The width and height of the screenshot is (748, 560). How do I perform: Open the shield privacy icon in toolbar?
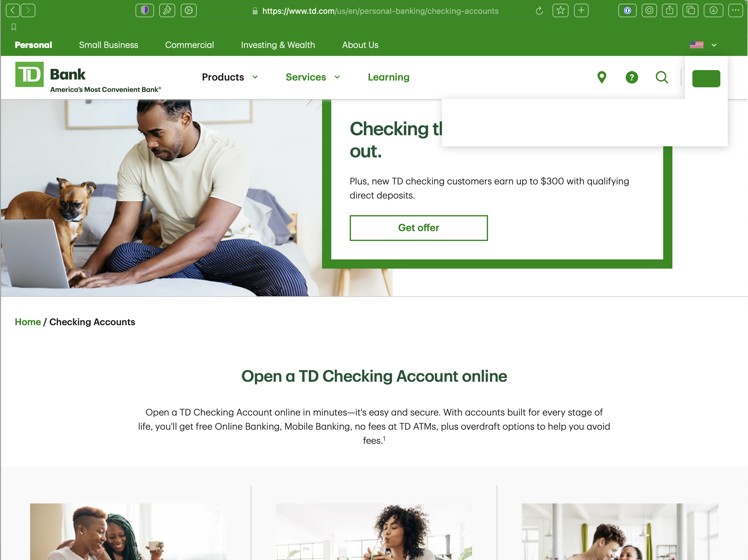pos(145,10)
